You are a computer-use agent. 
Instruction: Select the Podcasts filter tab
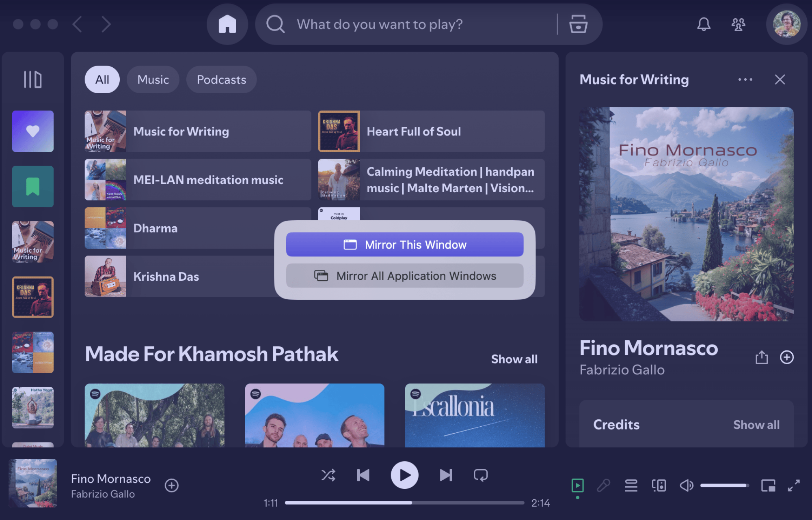pyautogui.click(x=221, y=80)
